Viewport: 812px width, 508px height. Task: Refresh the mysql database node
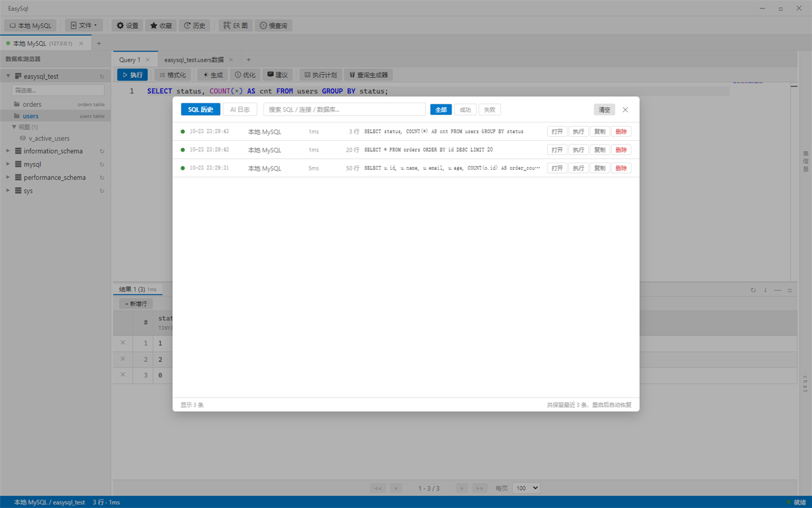point(102,165)
